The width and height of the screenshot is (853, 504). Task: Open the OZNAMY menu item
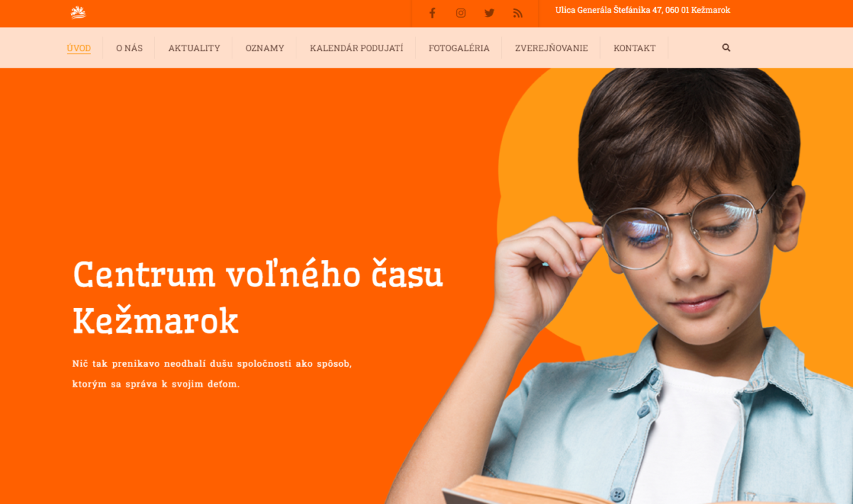point(264,48)
